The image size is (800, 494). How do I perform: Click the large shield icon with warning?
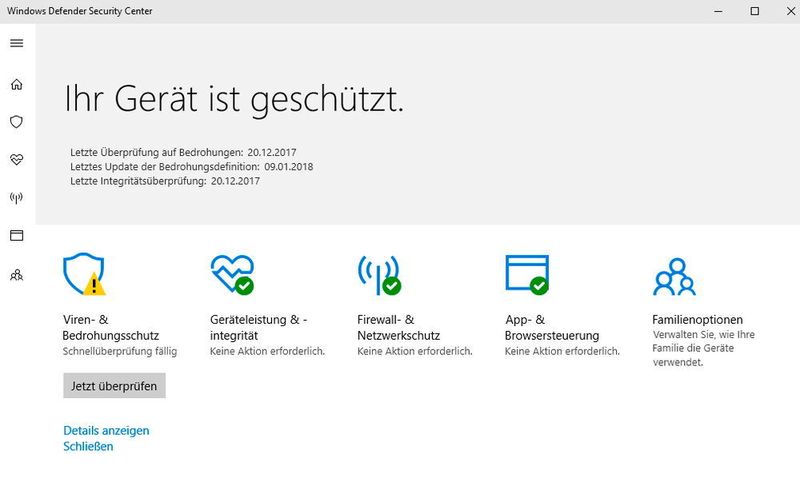click(x=84, y=274)
